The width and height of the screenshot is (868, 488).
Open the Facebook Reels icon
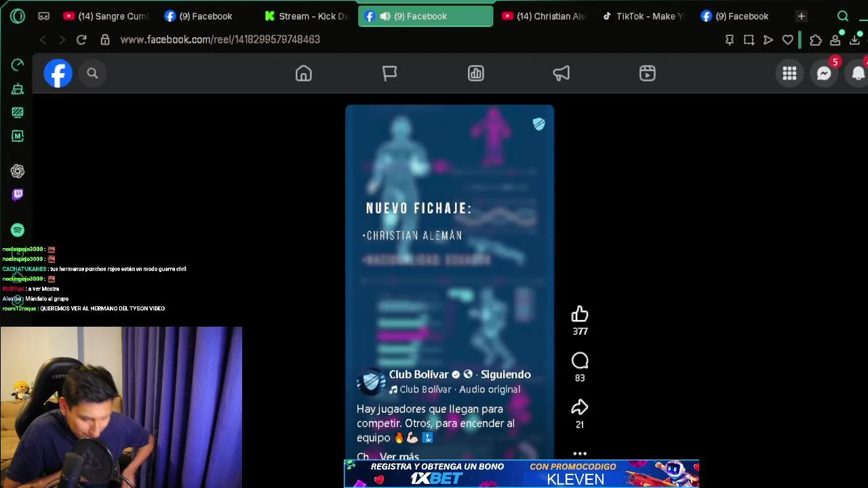click(648, 73)
